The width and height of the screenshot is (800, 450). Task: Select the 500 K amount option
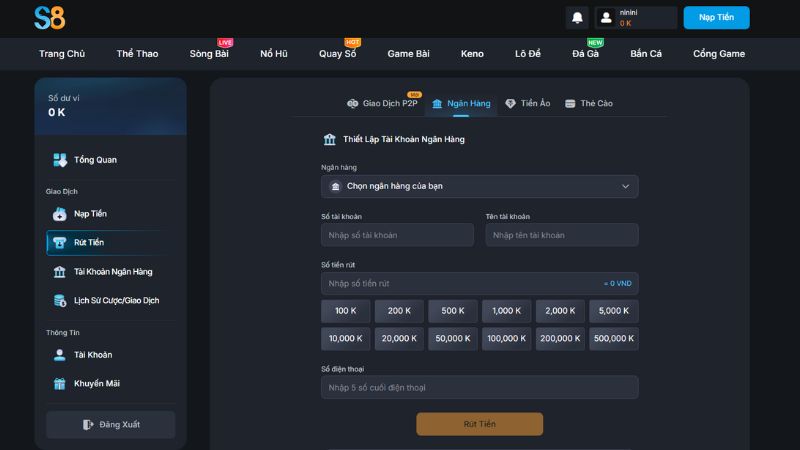(453, 311)
